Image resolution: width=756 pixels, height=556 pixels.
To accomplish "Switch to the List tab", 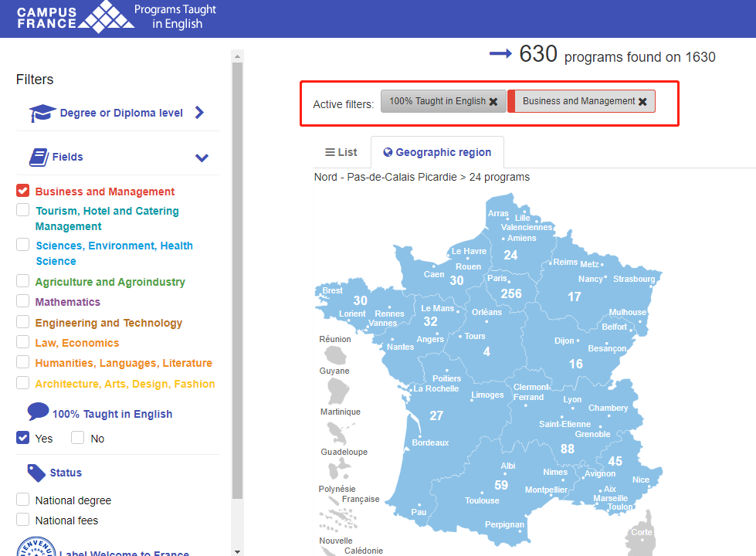I will coord(341,152).
